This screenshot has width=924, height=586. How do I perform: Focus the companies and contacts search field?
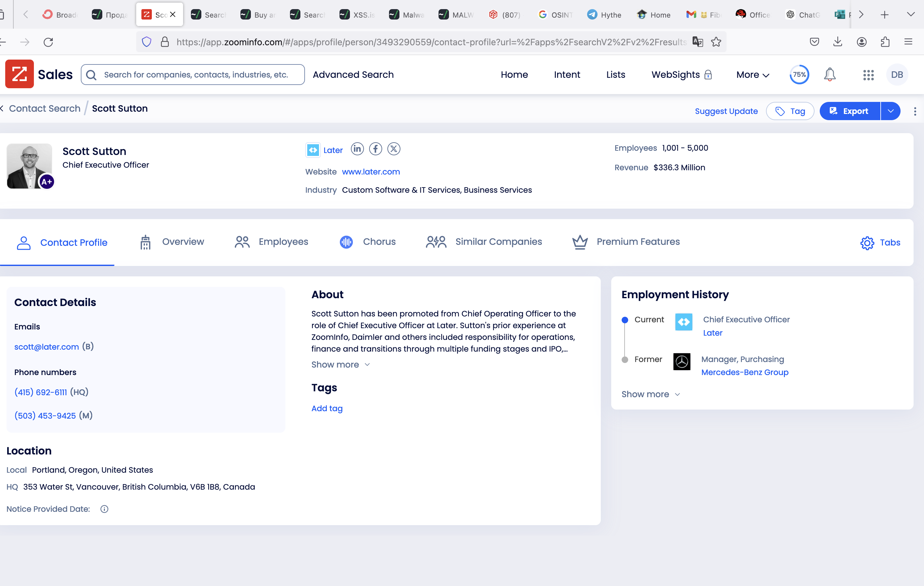(196, 75)
